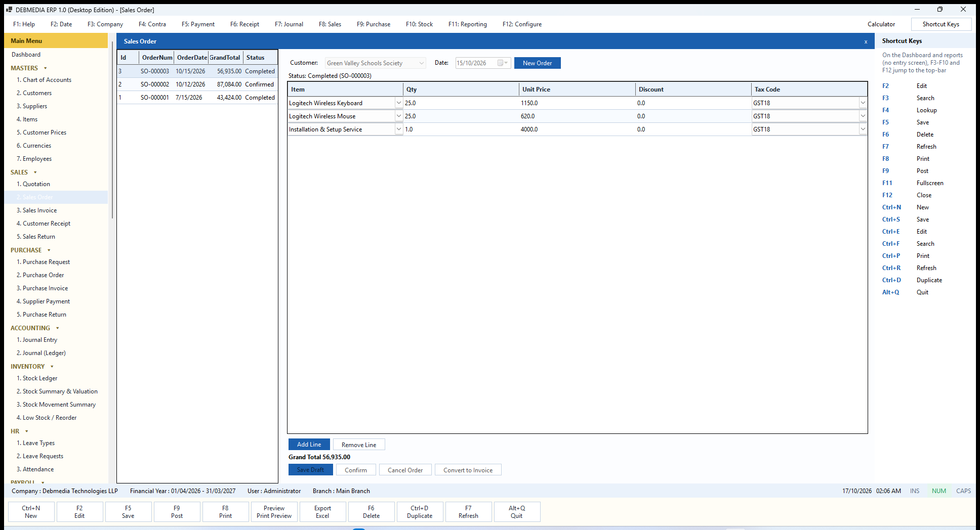
Task: Open Customers in the MASTERS menu
Action: tap(37, 93)
